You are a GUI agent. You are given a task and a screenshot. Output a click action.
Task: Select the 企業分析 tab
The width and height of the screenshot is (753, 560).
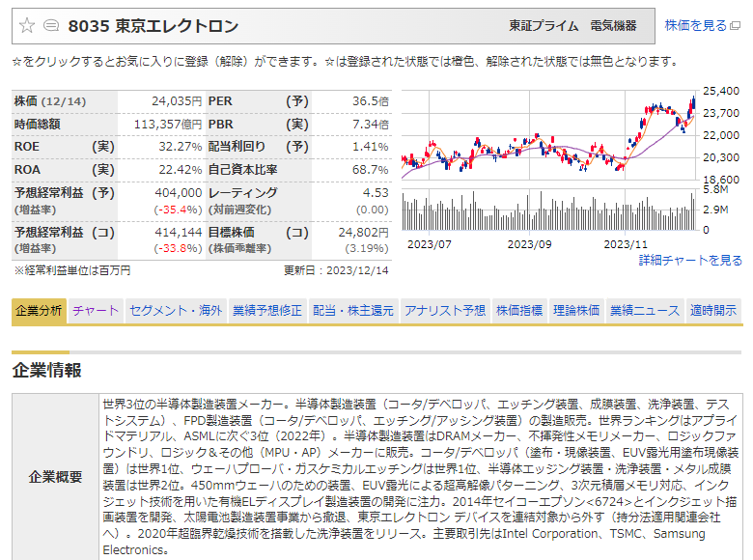point(40,311)
